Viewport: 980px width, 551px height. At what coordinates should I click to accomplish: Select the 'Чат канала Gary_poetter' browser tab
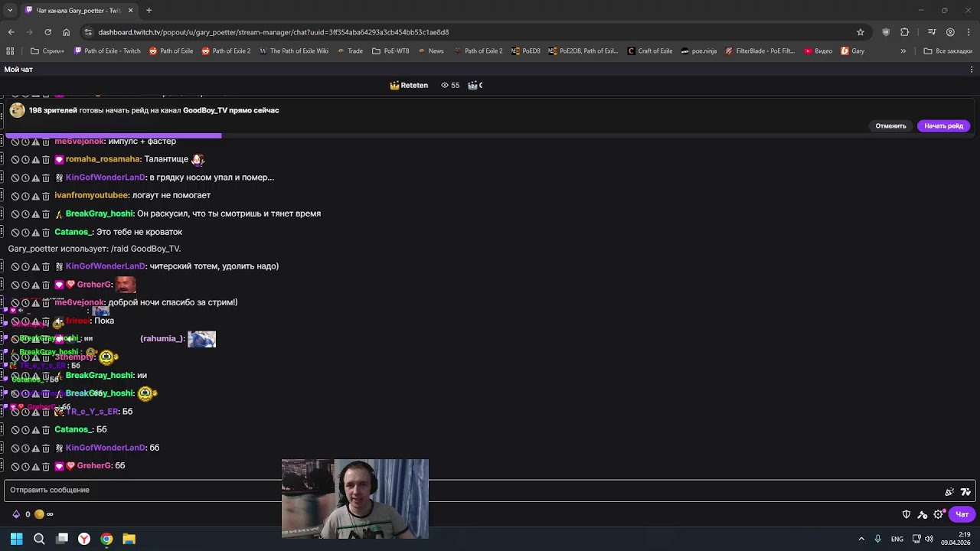click(x=79, y=11)
